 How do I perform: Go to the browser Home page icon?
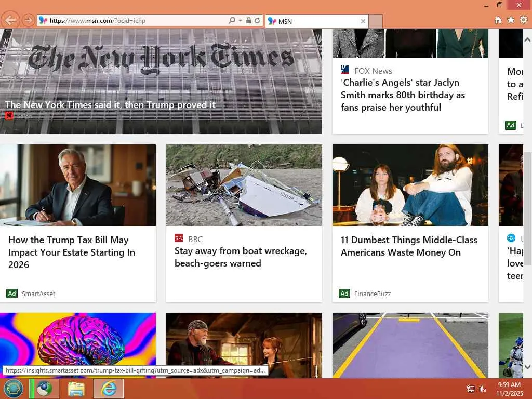[x=498, y=20]
